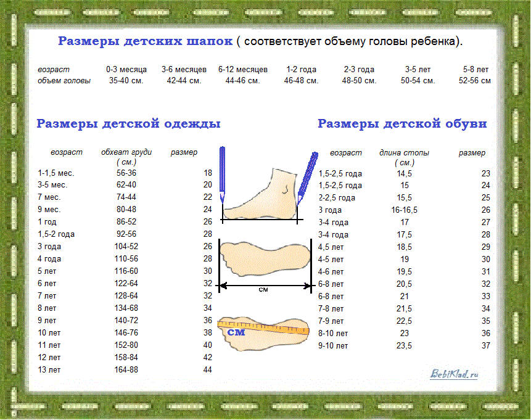Click the heading 'Размеры детской одежды'
The height and width of the screenshot is (420, 531).
[128, 123]
